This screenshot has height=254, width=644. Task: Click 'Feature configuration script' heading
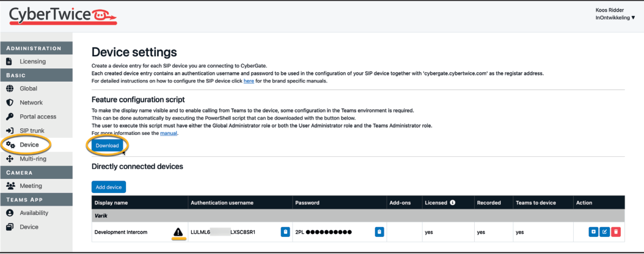pos(138,100)
